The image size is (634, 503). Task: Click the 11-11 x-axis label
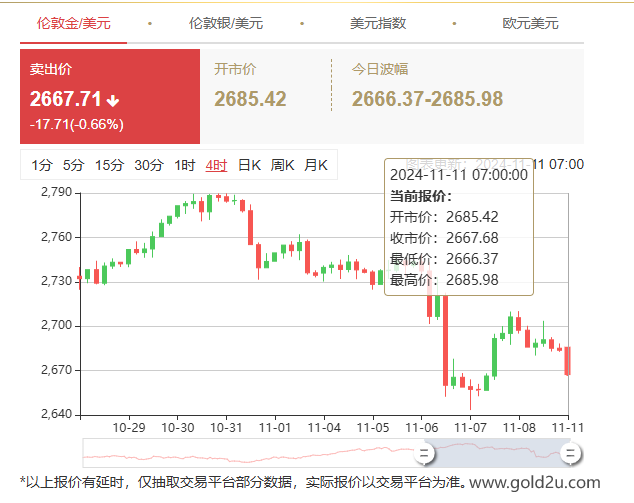(568, 427)
